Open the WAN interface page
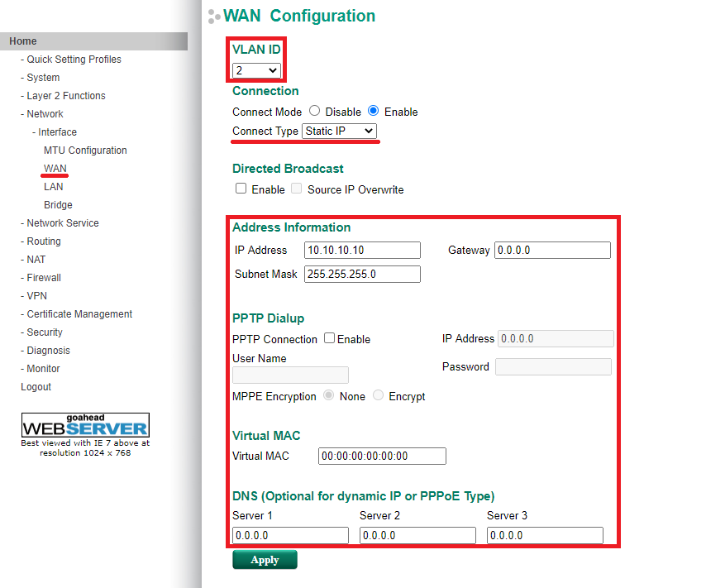Viewport: 706px width, 588px height. pos(55,169)
